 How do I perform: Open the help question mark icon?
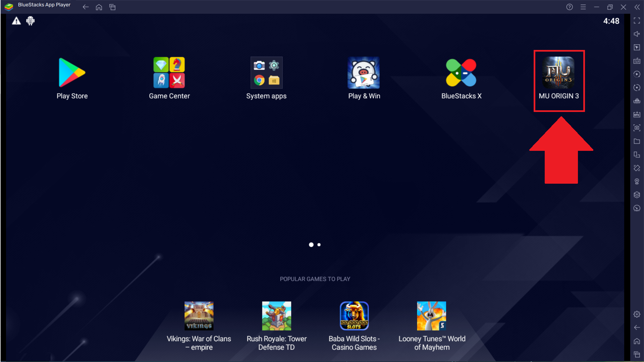(570, 7)
